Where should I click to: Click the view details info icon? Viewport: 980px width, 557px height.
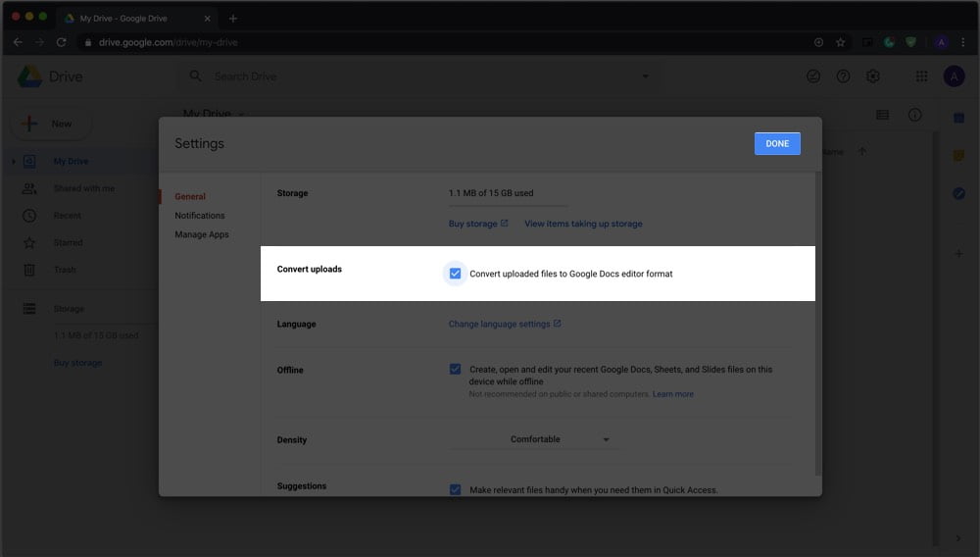[914, 115]
